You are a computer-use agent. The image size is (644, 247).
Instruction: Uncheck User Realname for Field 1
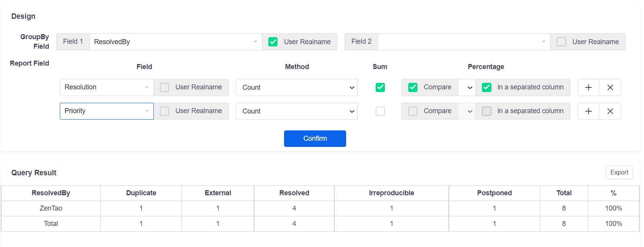273,42
